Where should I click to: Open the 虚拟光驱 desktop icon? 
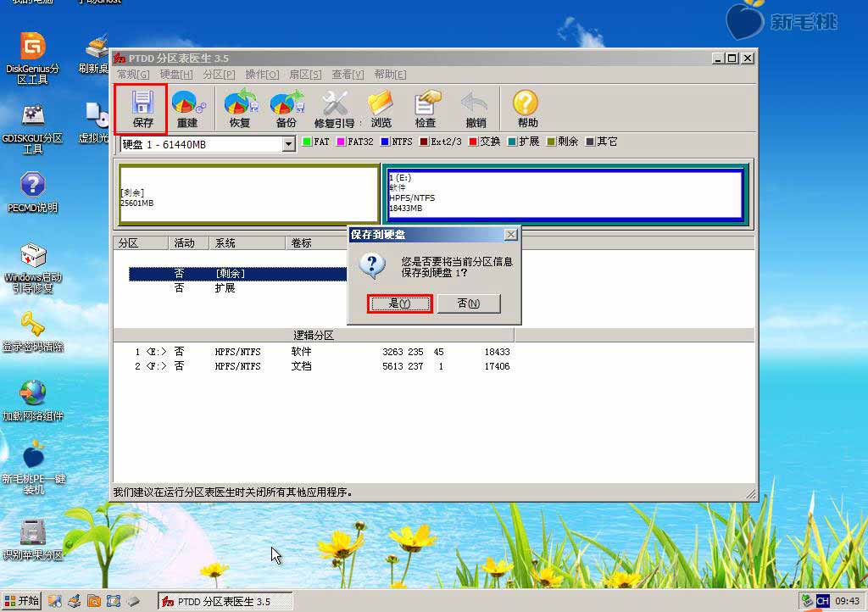95,123
